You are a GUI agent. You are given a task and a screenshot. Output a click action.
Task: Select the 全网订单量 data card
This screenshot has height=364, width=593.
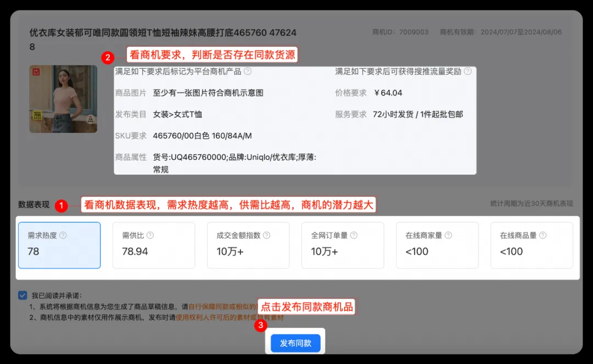pyautogui.click(x=343, y=245)
